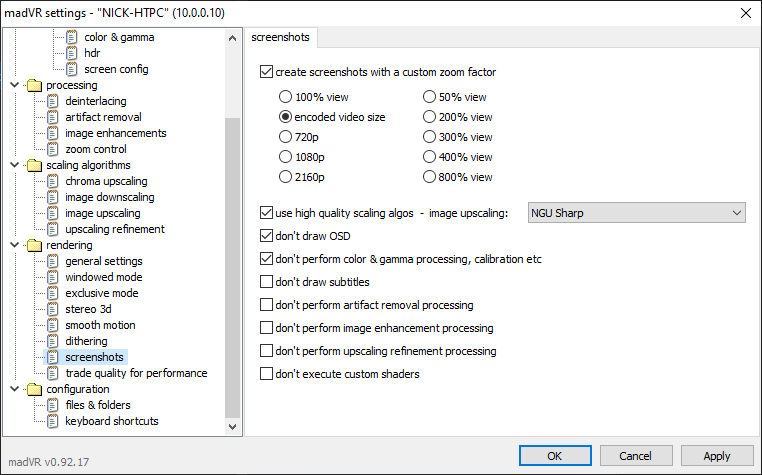
Task: Click the Apply button
Action: click(716, 456)
